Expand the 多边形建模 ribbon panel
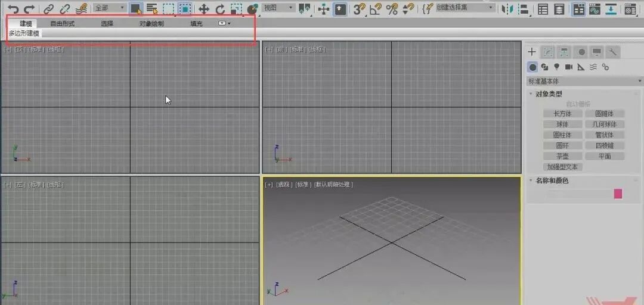The width and height of the screenshot is (644, 305). [x=24, y=33]
